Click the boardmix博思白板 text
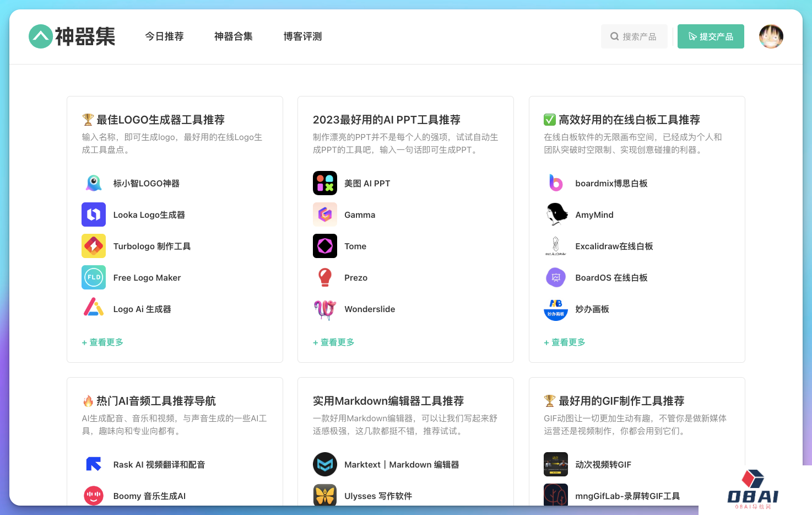The image size is (812, 515). (x=611, y=183)
